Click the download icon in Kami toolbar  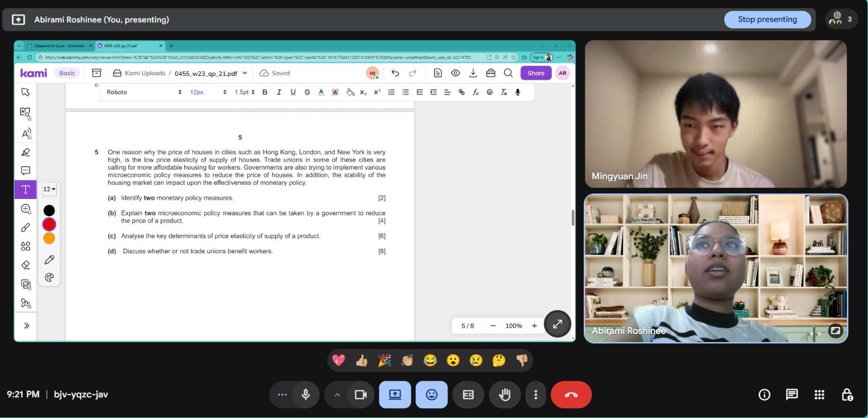(x=473, y=73)
